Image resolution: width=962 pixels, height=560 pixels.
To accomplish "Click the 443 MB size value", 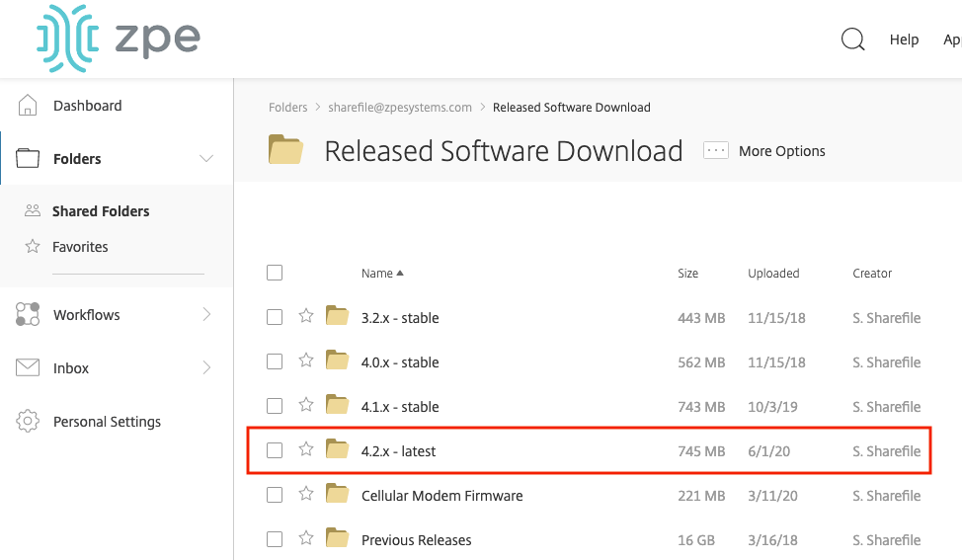I will point(701,318).
